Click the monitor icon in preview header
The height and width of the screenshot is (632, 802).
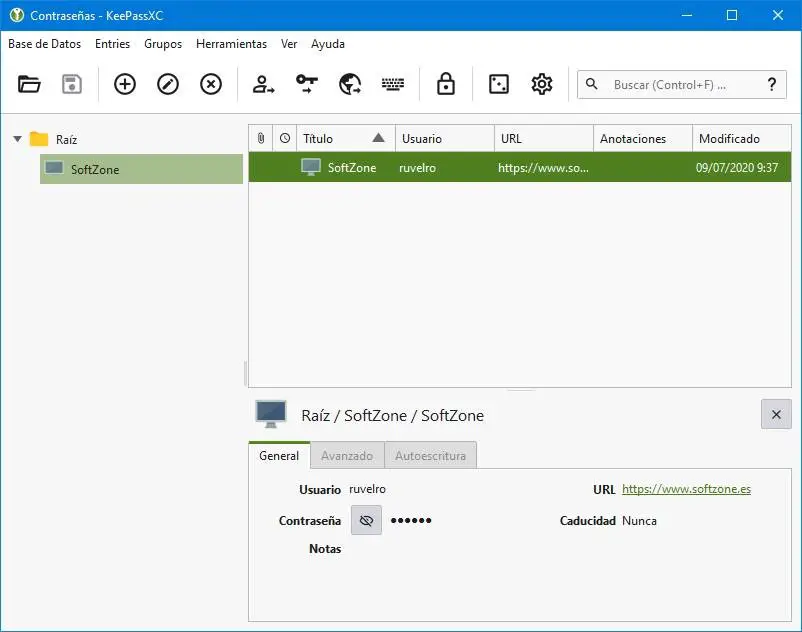(271, 414)
